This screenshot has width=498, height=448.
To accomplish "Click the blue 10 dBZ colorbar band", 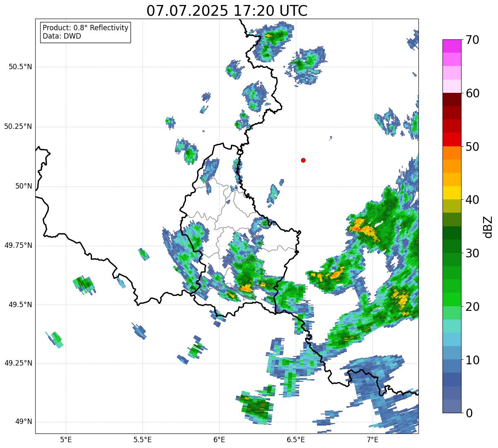I will [x=452, y=366].
